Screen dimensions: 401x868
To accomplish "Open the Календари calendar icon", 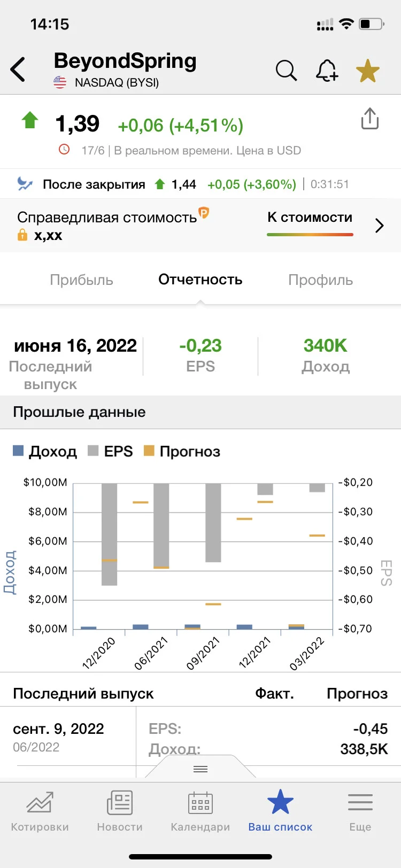I will [200, 811].
